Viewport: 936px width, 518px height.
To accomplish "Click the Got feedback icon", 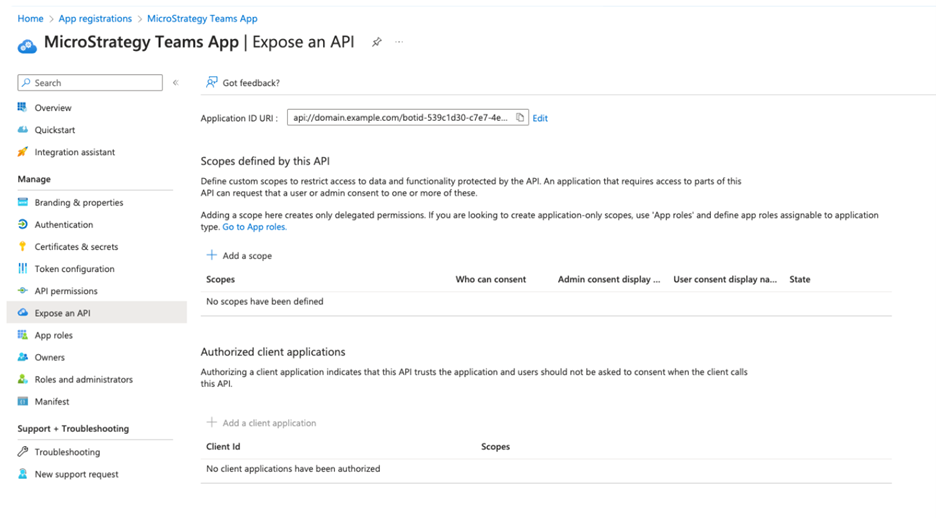I will 212,83.
